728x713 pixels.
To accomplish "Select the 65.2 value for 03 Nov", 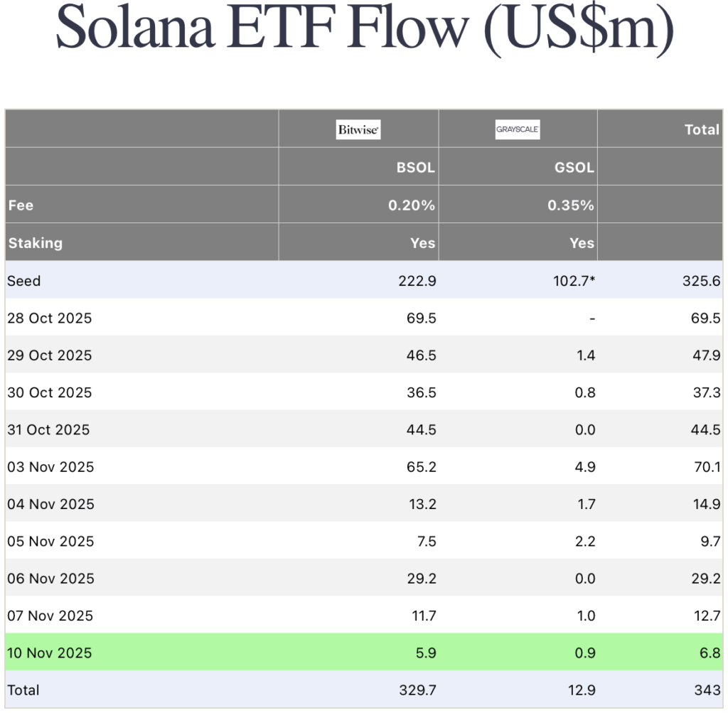I will coord(421,467).
